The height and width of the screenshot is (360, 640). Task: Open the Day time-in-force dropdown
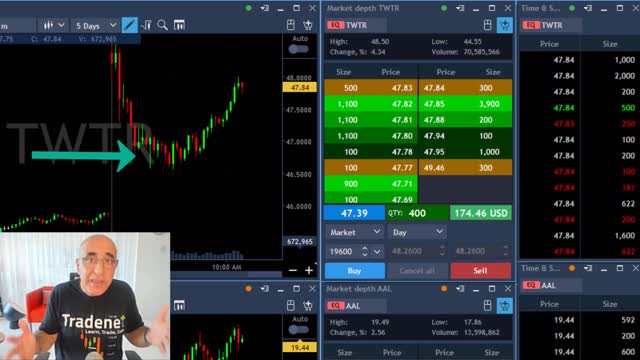coord(417,232)
